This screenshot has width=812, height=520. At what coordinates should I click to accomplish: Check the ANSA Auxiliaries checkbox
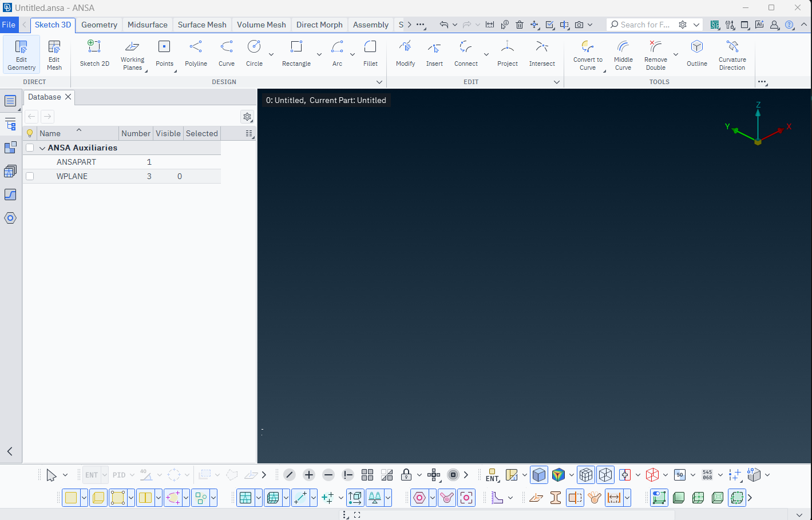coord(30,148)
